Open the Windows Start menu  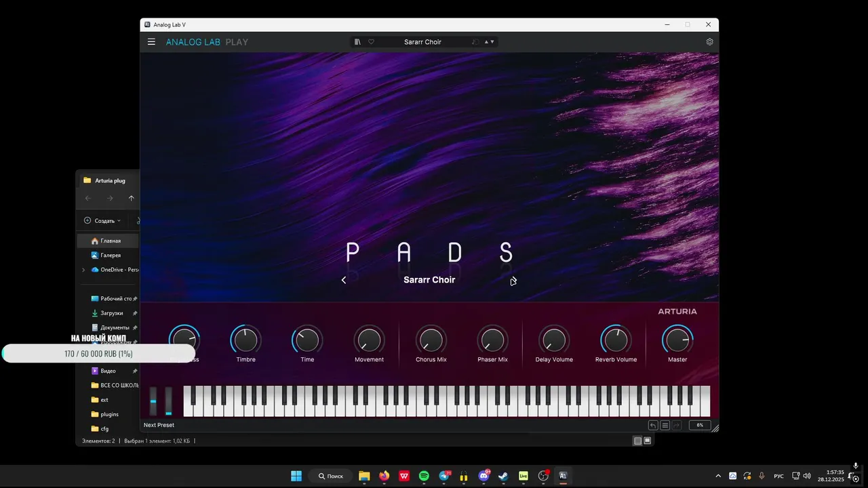point(296,476)
